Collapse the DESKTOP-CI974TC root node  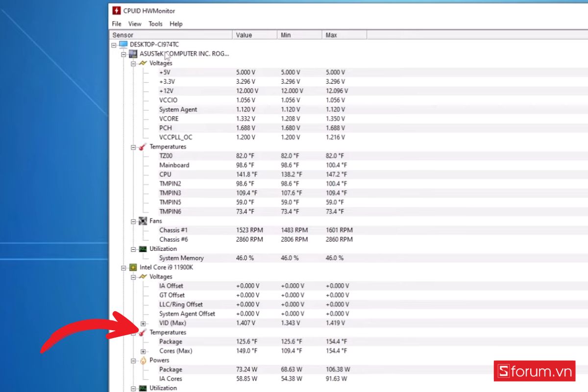pyautogui.click(x=114, y=45)
